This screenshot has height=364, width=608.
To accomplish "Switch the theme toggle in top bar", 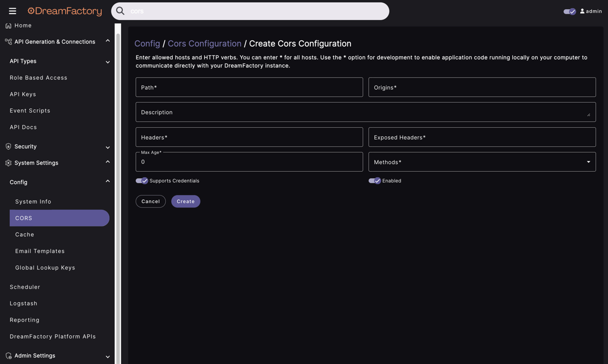I will (x=568, y=10).
